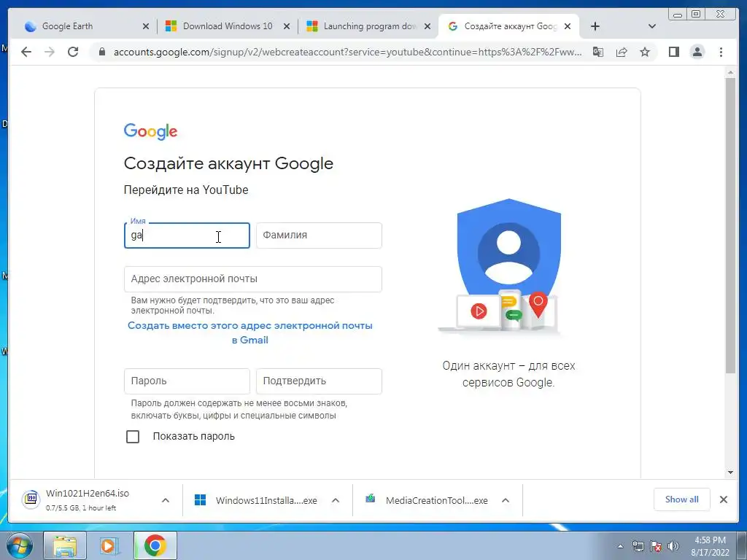This screenshot has width=747, height=560.
Task: Reload the current page
Action: (x=73, y=52)
